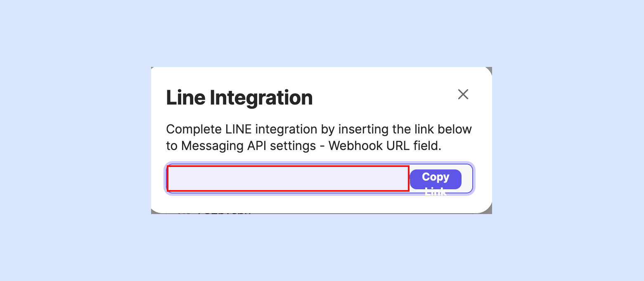
Task: Click the Copy Link button
Action: (436, 179)
